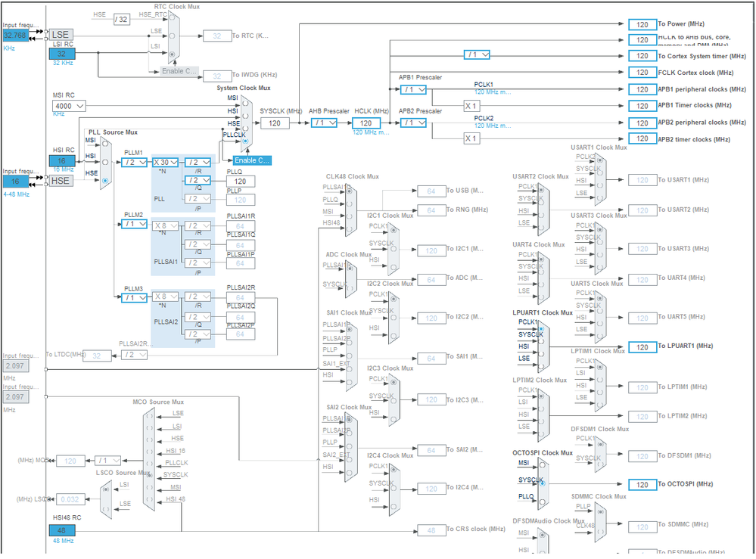This screenshot has width=756, height=559.
Task: Click the blue Enable CSS button
Action: [x=252, y=160]
